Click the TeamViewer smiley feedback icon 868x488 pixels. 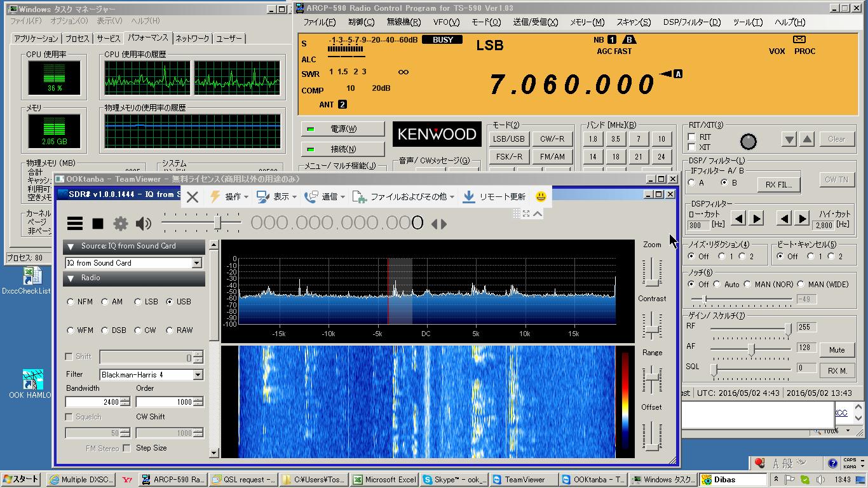point(541,197)
